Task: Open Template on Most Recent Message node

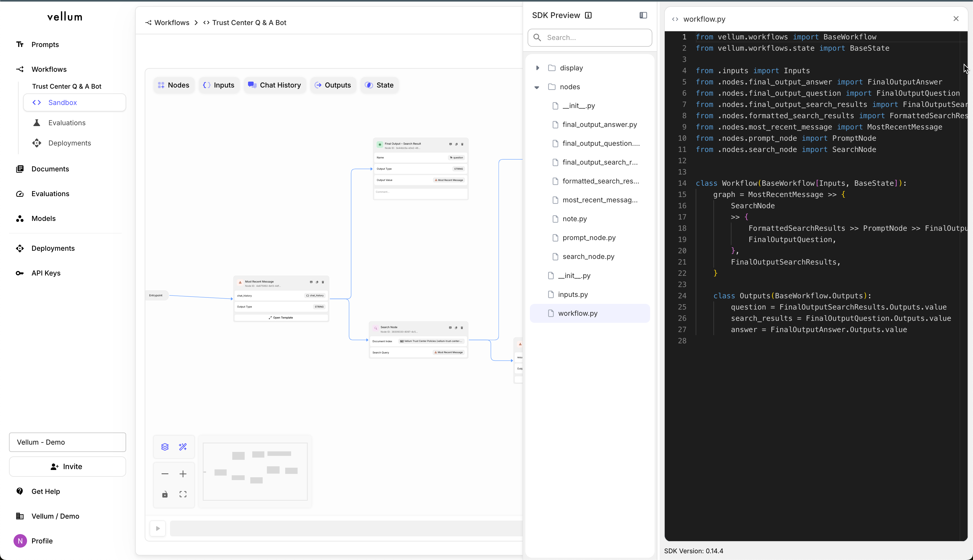Action: tap(281, 318)
